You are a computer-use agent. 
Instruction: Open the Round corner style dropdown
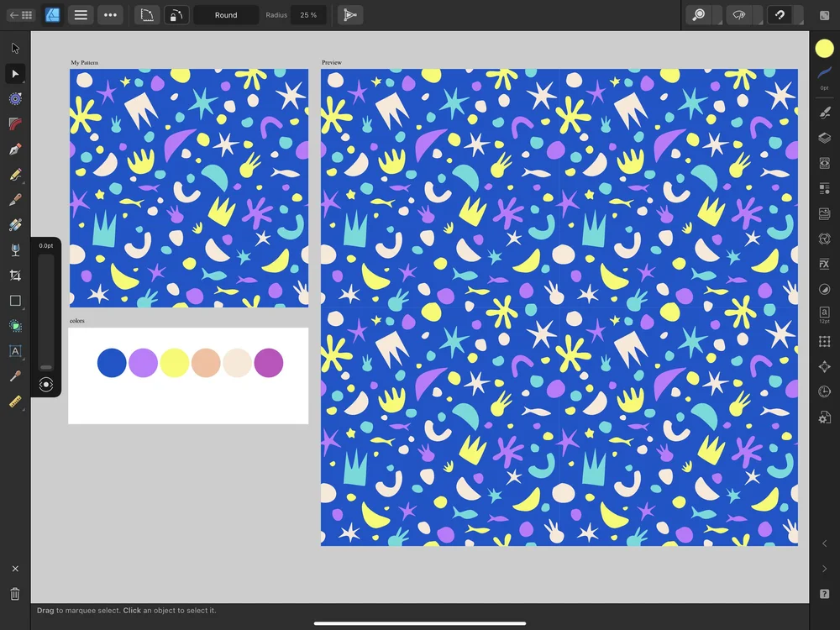[x=225, y=14]
